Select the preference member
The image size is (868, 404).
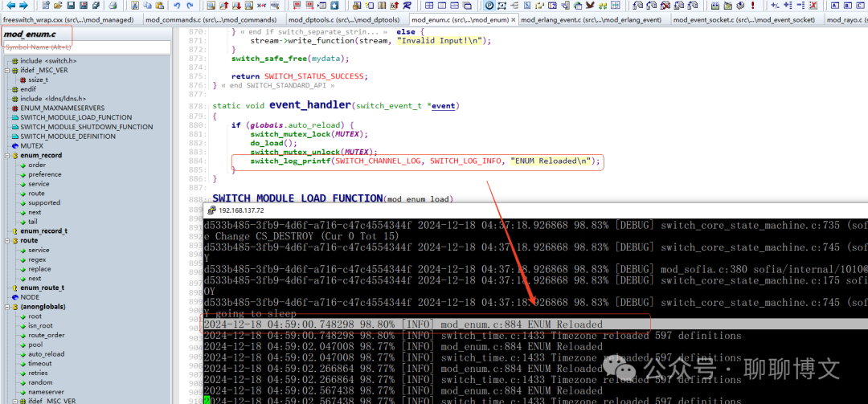coord(45,174)
